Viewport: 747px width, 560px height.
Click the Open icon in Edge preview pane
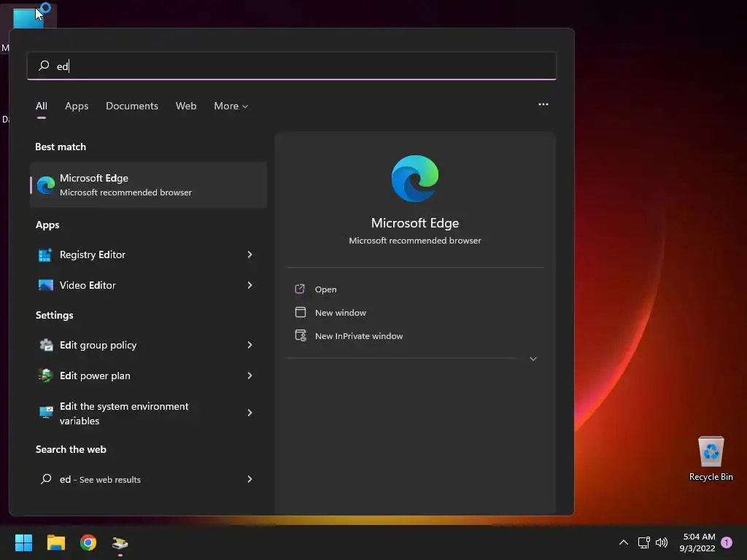(x=300, y=289)
